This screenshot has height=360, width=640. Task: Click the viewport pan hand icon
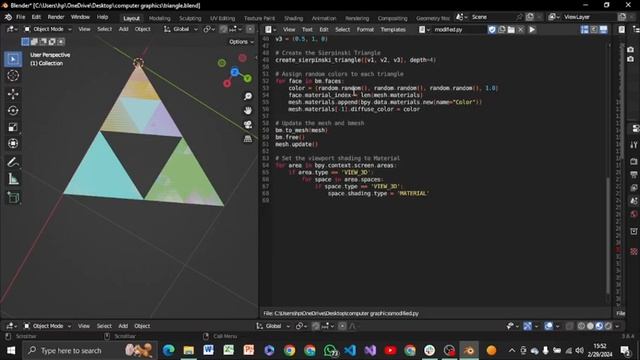pos(248,111)
